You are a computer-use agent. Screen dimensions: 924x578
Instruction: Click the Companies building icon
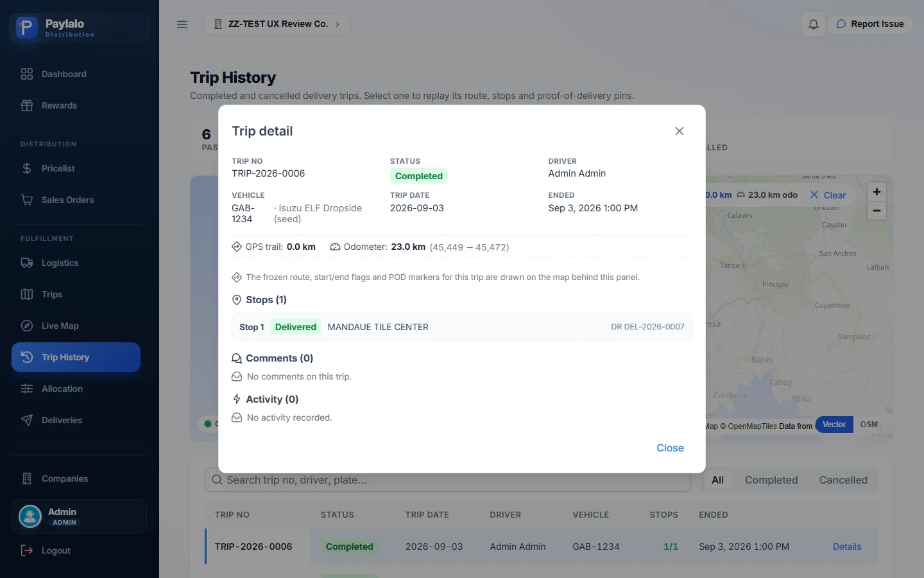pyautogui.click(x=27, y=478)
